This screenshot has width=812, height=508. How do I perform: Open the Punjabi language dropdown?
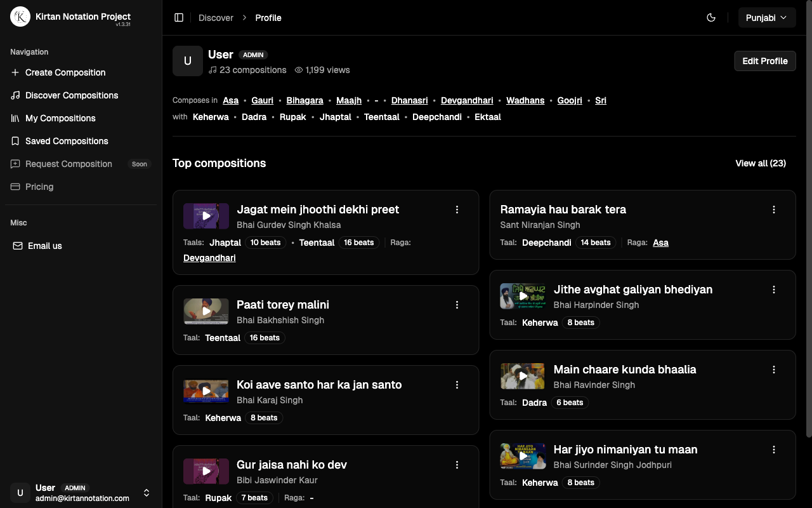click(766, 17)
